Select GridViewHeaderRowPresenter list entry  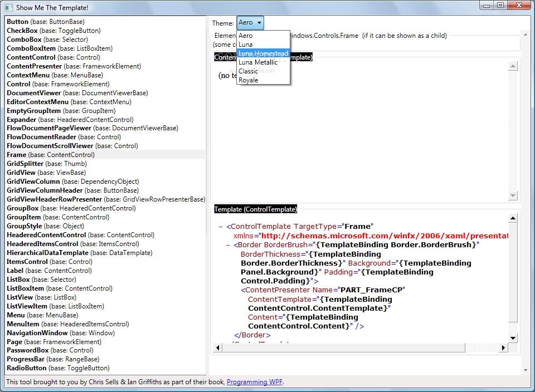click(106, 199)
